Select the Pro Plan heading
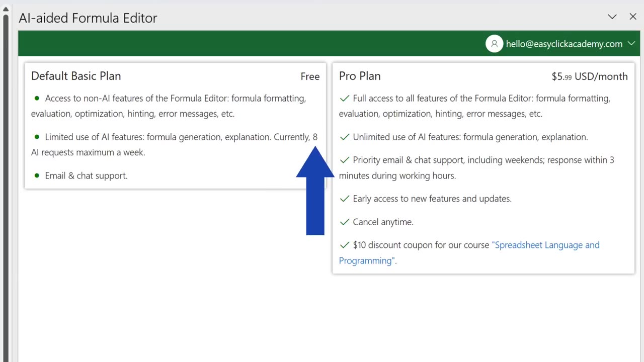Image resolution: width=644 pixels, height=362 pixels. [x=360, y=76]
